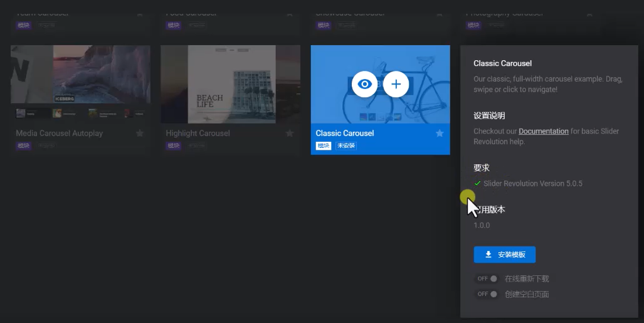This screenshot has height=323, width=644.
Task: Select the Highlight Carousel thumbnail
Action: [x=230, y=83]
